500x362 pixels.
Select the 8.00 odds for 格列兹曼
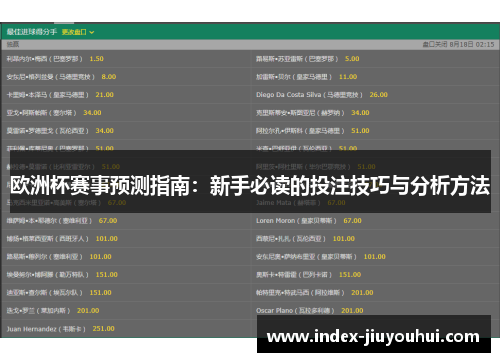click(109, 77)
